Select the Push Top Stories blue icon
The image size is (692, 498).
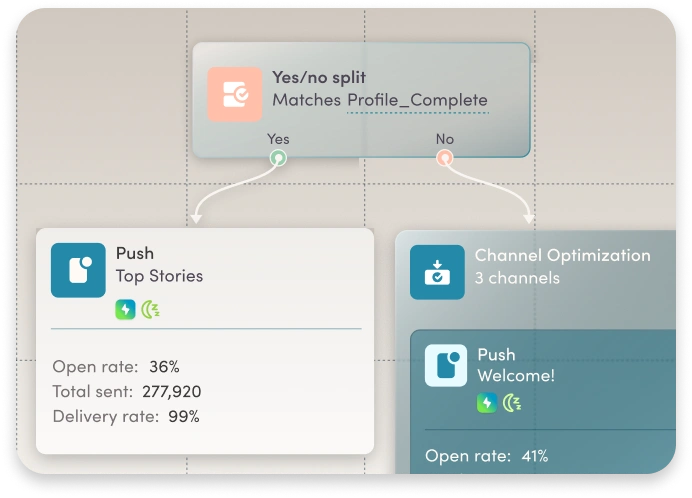coord(78,270)
